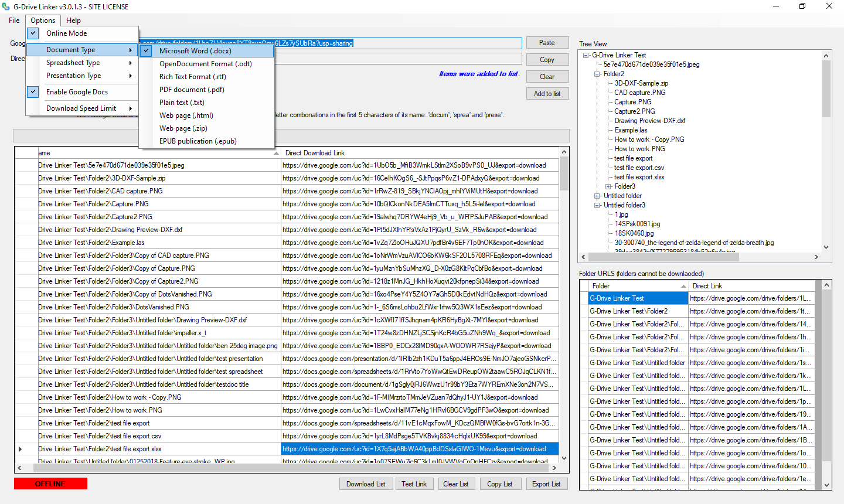Click the file list vertical scrollbar thumb

(x=564, y=174)
